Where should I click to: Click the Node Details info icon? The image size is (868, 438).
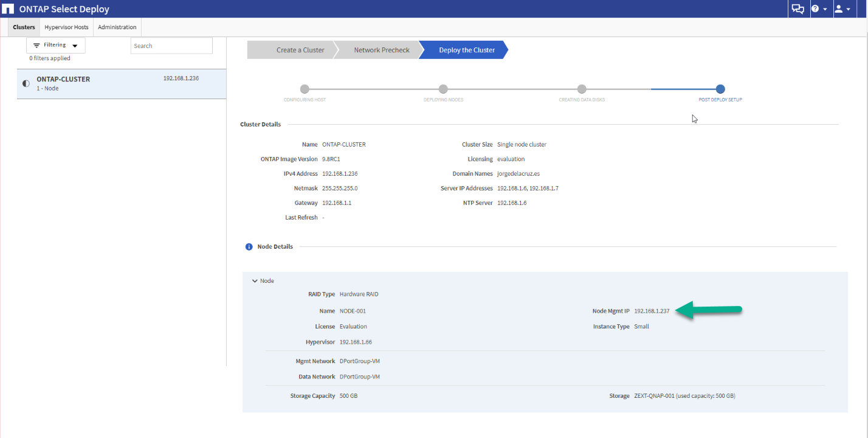click(249, 247)
